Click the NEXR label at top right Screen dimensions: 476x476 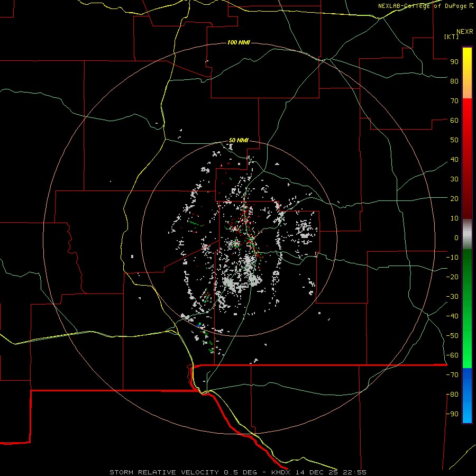pyautogui.click(x=465, y=32)
